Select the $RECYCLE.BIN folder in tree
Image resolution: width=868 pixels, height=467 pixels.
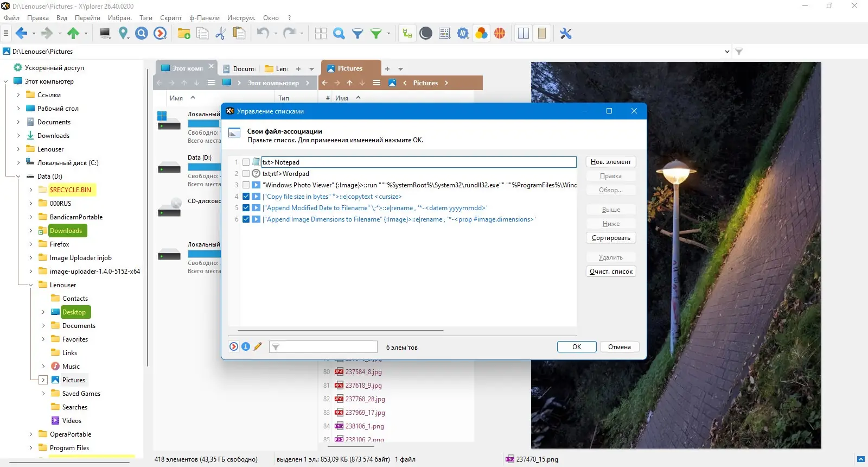[x=71, y=190]
